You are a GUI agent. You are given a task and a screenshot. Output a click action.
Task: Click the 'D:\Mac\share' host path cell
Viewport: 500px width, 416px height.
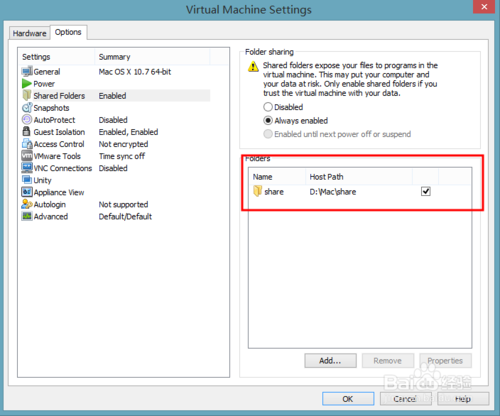[333, 192]
